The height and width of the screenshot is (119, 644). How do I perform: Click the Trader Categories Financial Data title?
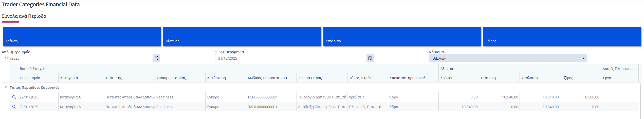click(x=41, y=5)
